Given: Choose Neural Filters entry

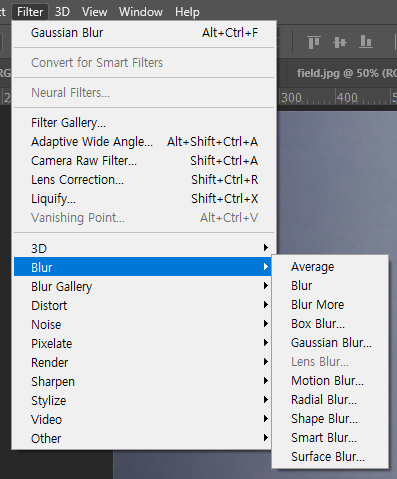Looking at the screenshot, I should (x=144, y=92).
